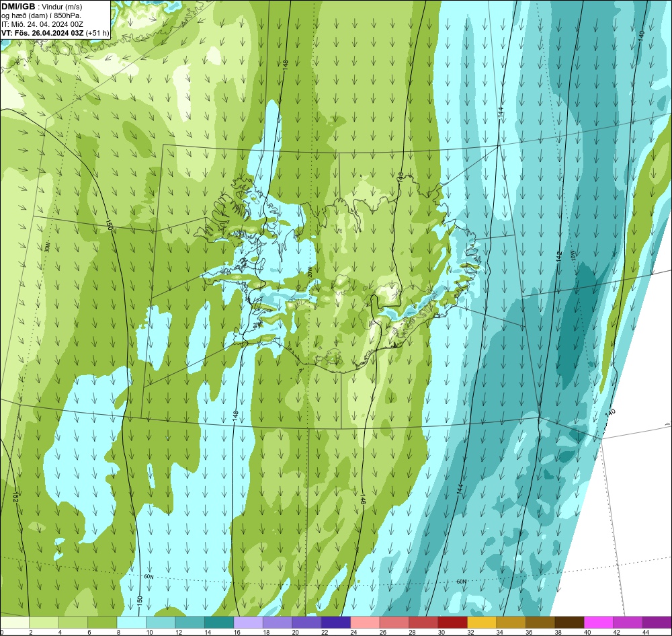Select the light cyan swatch between 8 and 10

pyautogui.click(x=132, y=623)
